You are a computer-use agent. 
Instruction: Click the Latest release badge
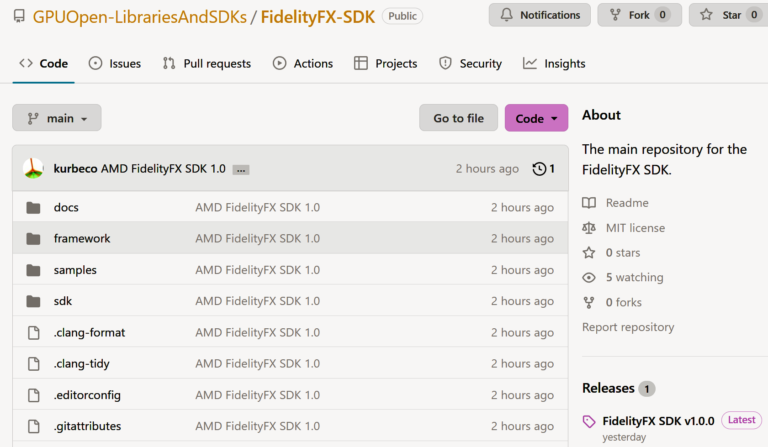pos(741,420)
